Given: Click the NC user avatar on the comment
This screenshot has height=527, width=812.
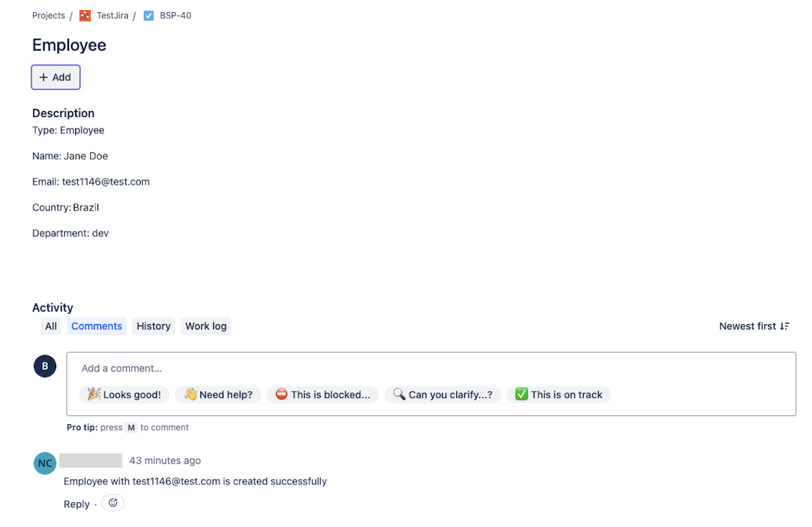Looking at the screenshot, I should tap(45, 463).
